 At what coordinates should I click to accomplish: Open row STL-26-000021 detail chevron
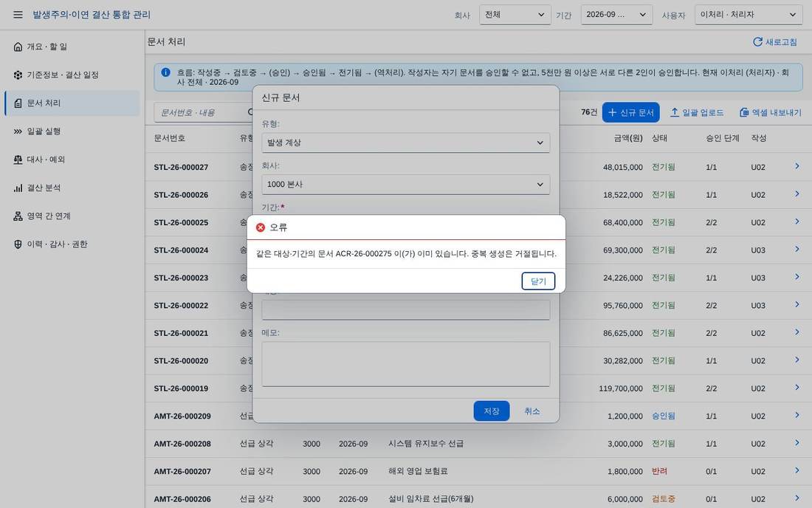click(x=797, y=332)
